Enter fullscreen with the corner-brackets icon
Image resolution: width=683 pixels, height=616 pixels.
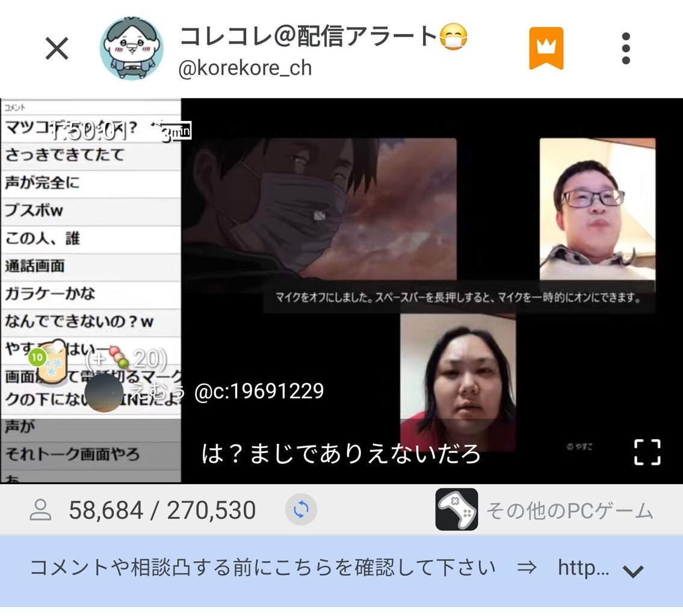click(647, 452)
